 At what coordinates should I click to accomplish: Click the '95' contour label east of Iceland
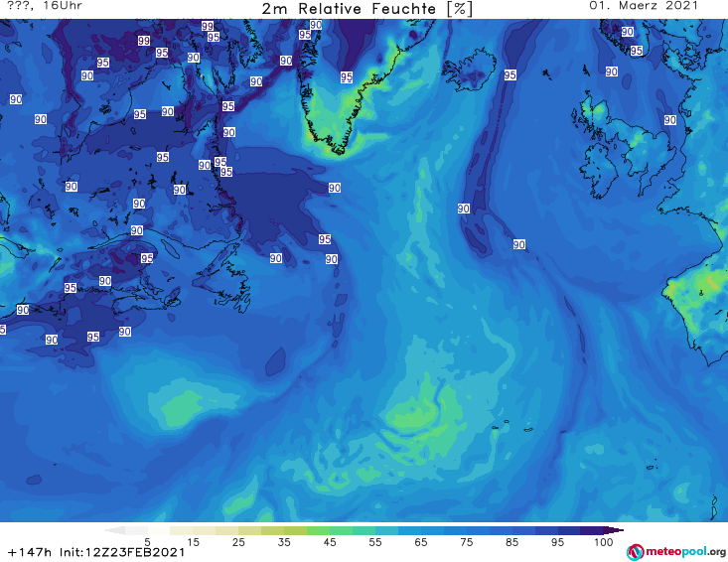pos(510,74)
